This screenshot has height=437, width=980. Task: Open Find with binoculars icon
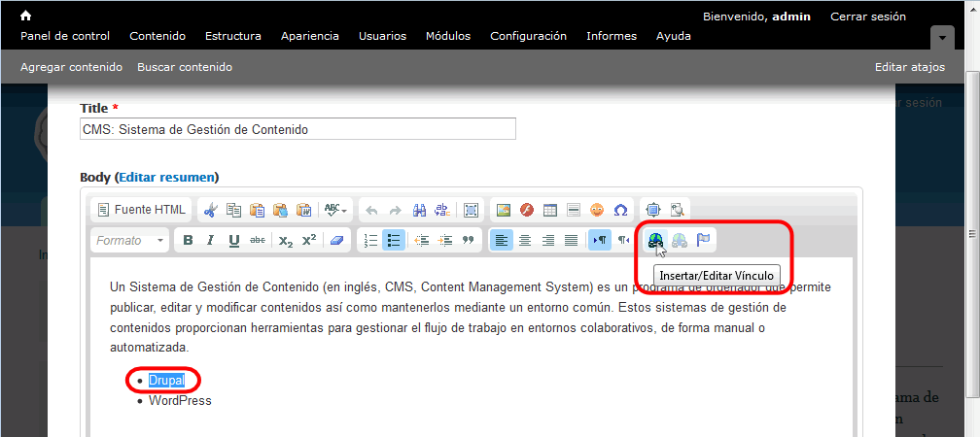419,211
